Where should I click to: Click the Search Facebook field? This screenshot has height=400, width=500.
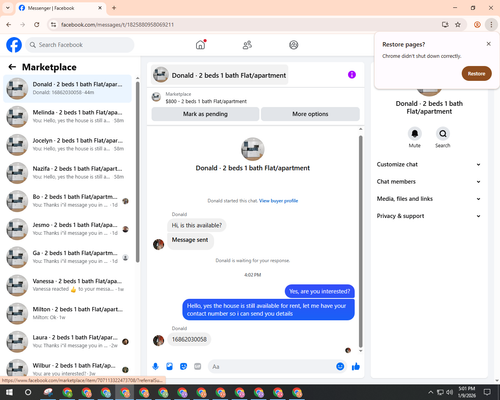80,45
